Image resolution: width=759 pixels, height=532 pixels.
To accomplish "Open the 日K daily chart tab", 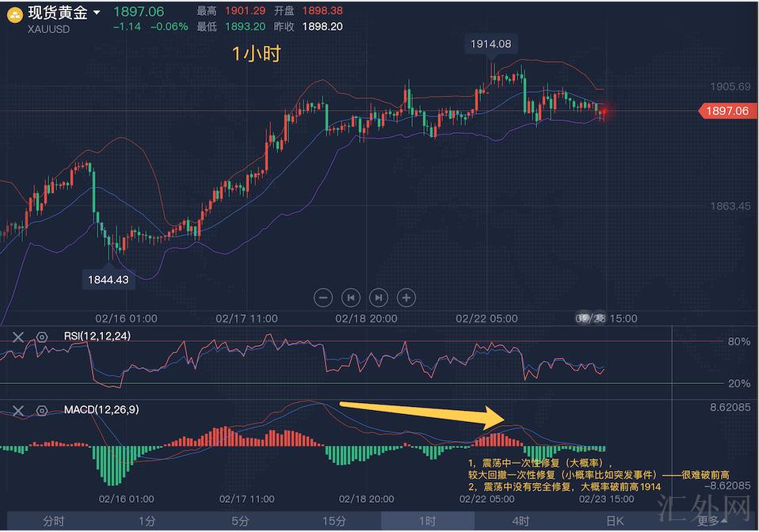I will 615,521.
